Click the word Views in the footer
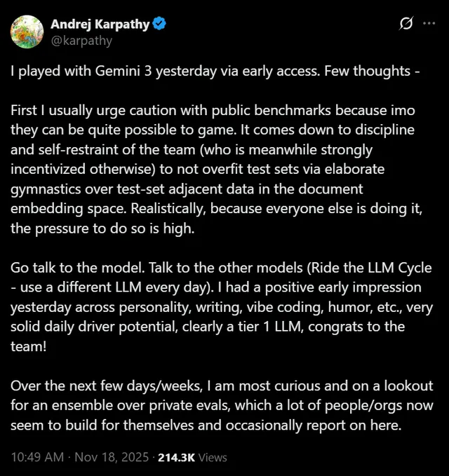Viewport: 449px width, 476px height. (x=213, y=457)
